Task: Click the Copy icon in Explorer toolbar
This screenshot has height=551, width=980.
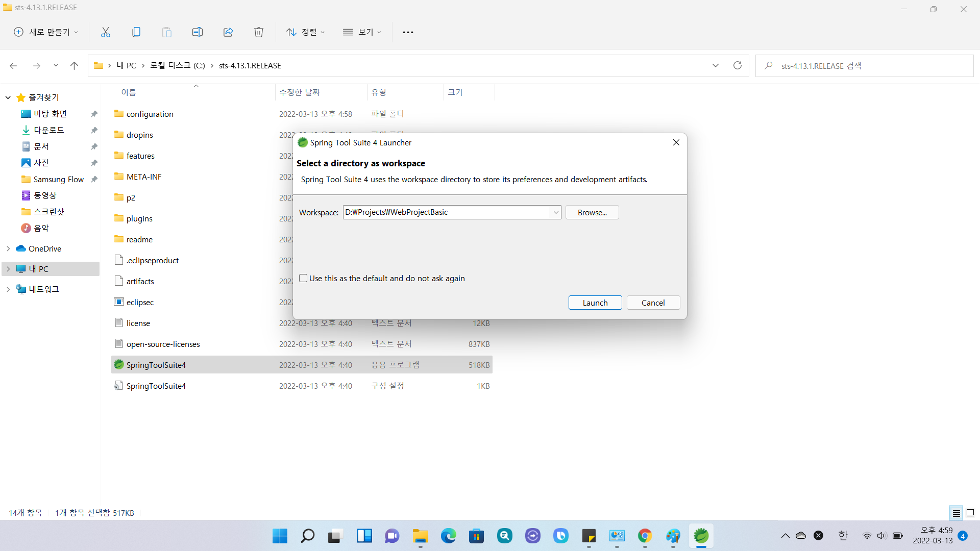Action: [x=136, y=32]
